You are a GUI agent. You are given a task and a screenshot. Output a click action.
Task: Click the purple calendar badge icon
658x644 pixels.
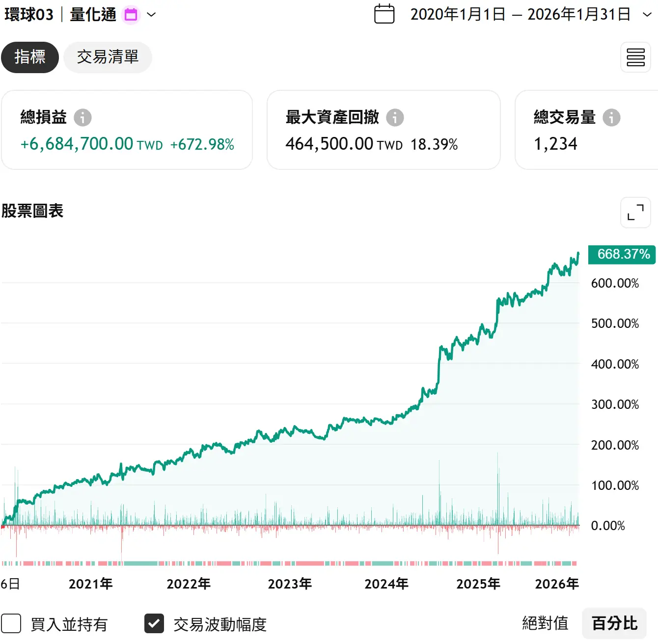click(x=131, y=15)
